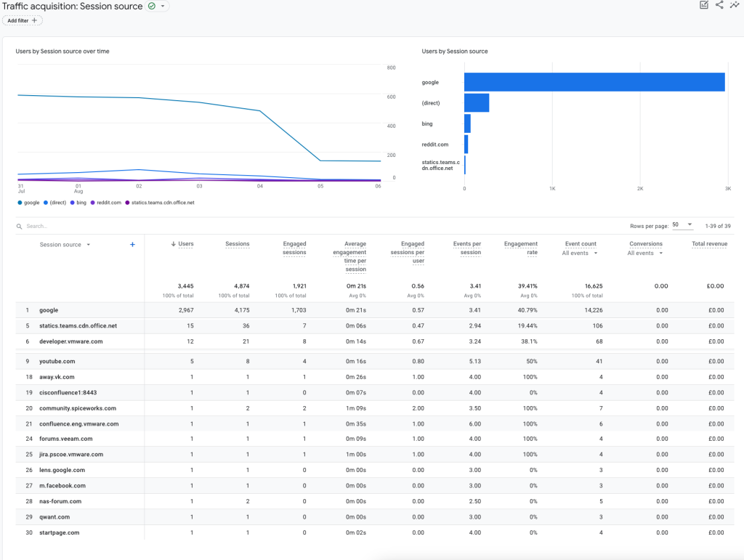Open Event count All events dropdown
Image resolution: width=744 pixels, height=560 pixels.
click(579, 253)
